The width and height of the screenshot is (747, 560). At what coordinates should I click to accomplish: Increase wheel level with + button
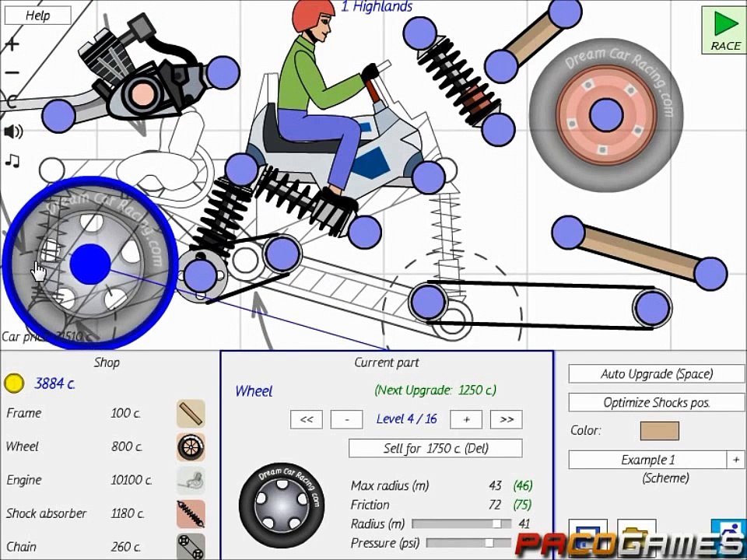point(466,419)
